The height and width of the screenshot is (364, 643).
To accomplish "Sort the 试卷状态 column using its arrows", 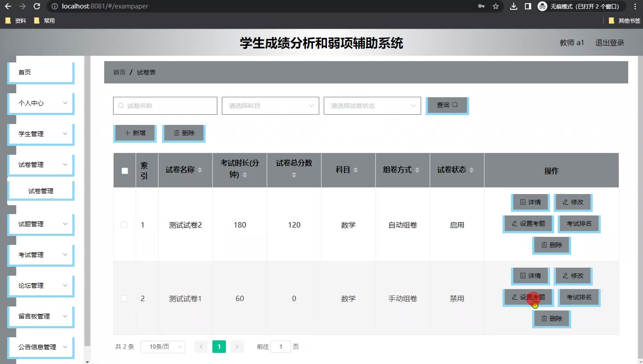I will [x=472, y=170].
